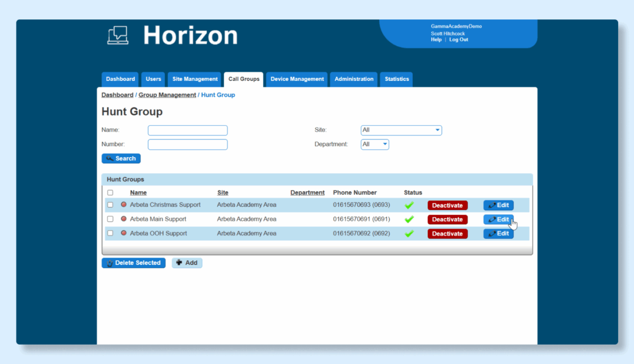Click the Search button
Image resolution: width=634 pixels, height=364 pixels.
pyautogui.click(x=121, y=159)
